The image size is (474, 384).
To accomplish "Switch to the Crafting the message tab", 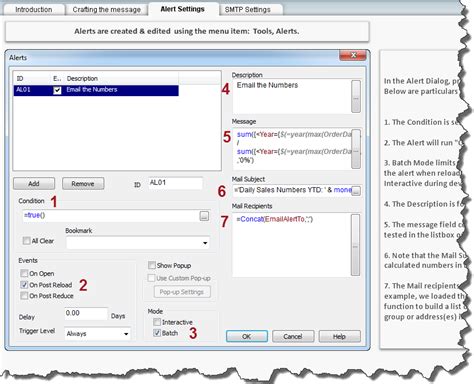I will pos(107,9).
